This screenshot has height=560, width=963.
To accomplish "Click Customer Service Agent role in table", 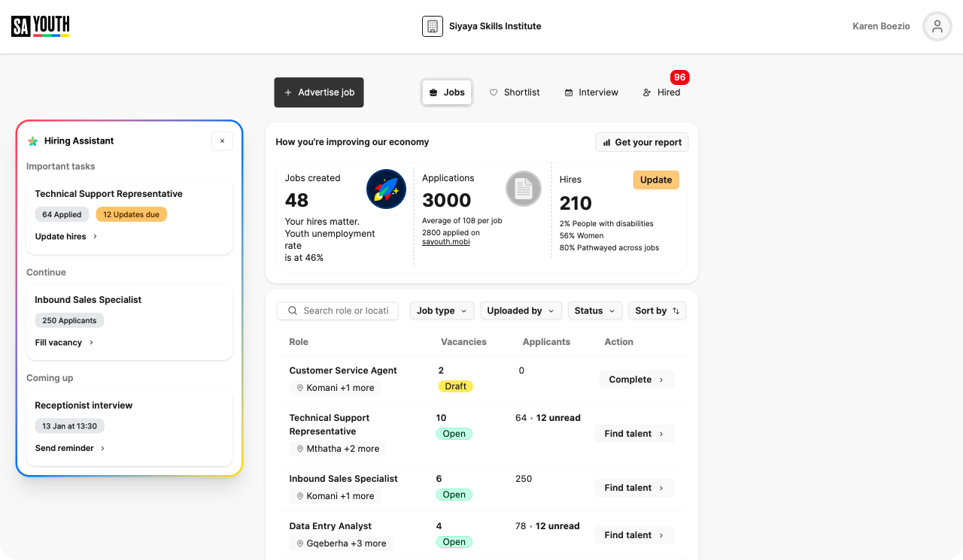I will tap(343, 371).
